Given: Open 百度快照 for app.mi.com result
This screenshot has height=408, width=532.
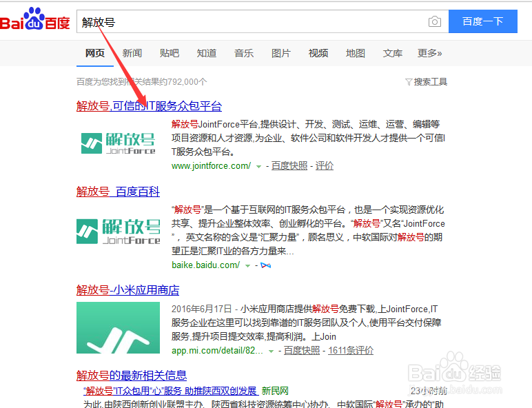Looking at the screenshot, I should (302, 350).
